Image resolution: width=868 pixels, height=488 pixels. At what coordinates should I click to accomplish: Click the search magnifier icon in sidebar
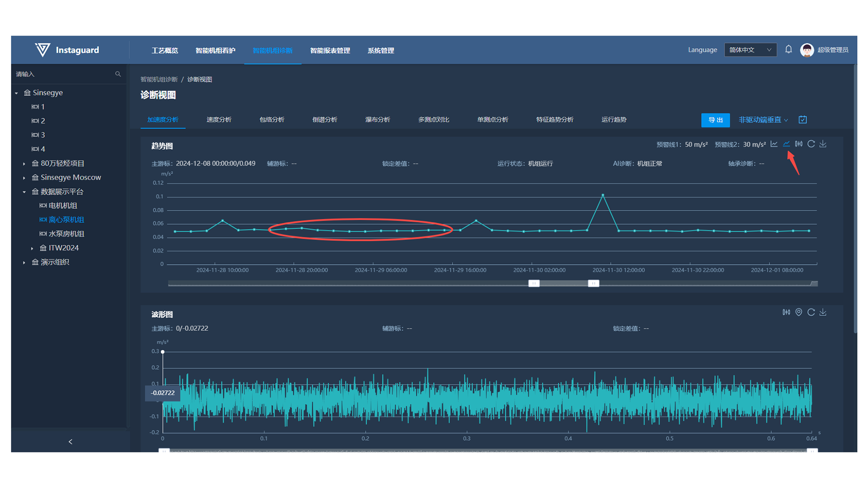click(118, 74)
